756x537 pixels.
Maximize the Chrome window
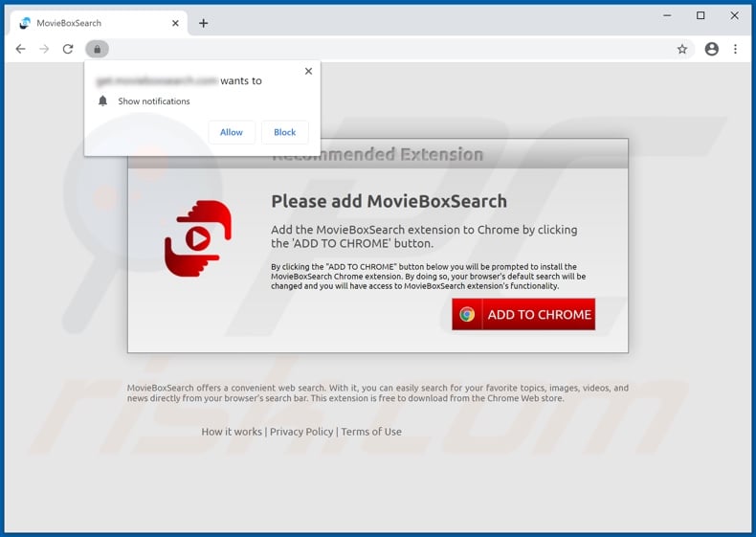(x=700, y=15)
